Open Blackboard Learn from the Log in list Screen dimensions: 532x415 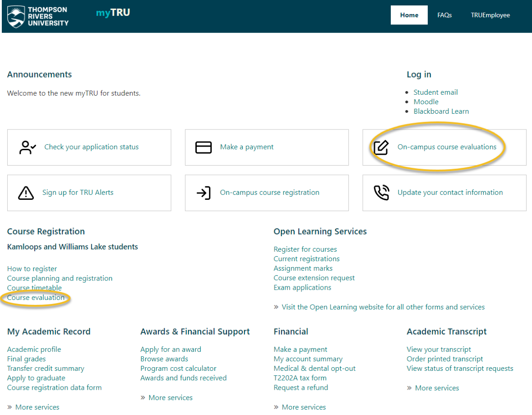441,111
